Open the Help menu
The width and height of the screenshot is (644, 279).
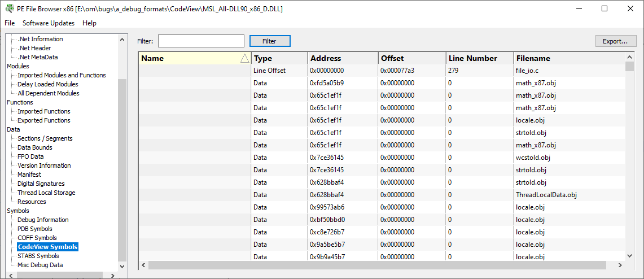click(x=90, y=23)
